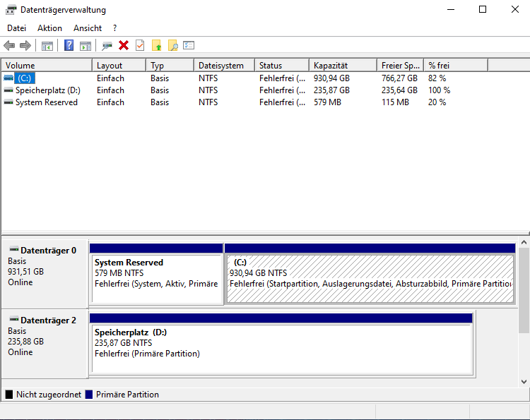Click the red X delete icon
Viewport: 530px width, 420px height.
(x=124, y=46)
